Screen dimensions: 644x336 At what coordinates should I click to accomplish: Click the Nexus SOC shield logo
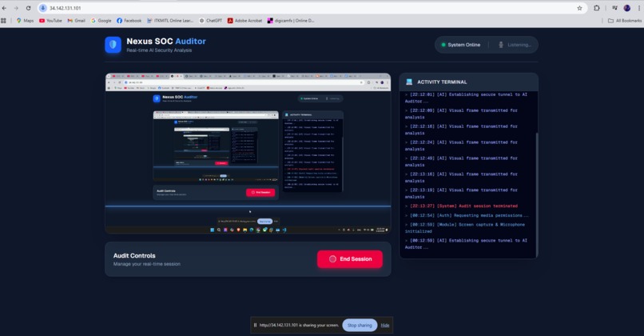coord(113,45)
